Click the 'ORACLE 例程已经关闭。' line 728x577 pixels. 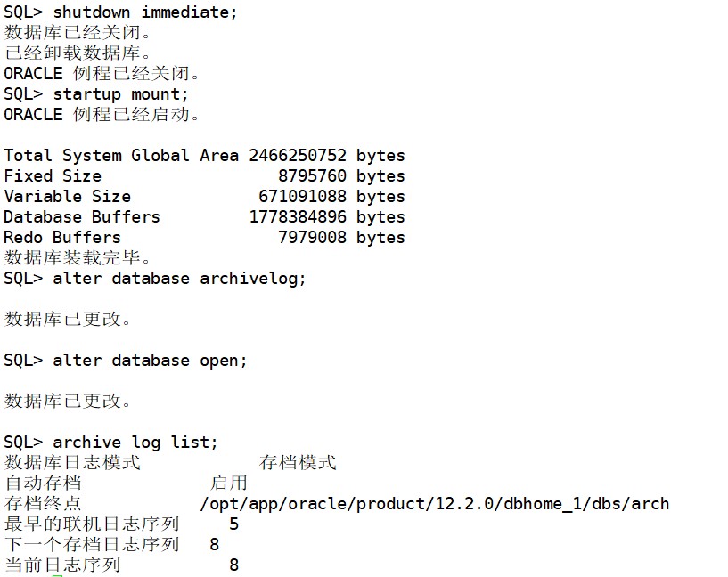tap(102, 73)
